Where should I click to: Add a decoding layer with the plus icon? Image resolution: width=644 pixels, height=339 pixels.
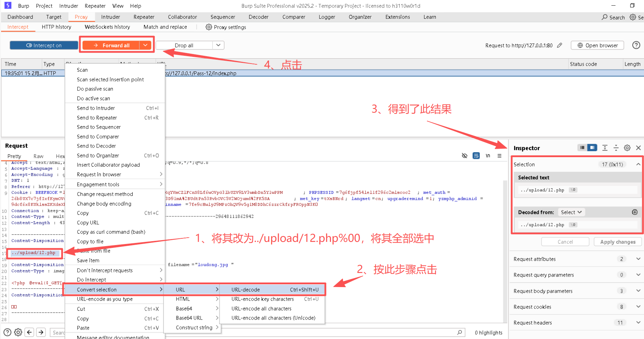634,212
